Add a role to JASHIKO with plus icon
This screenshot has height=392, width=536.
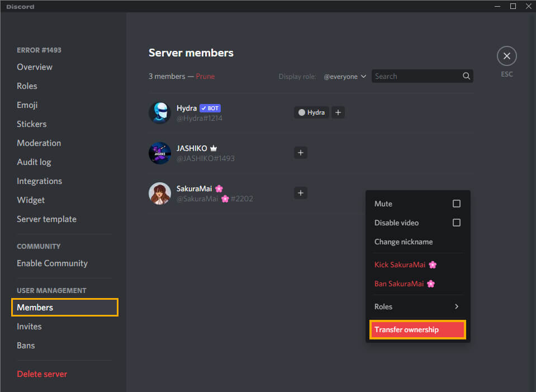point(301,153)
